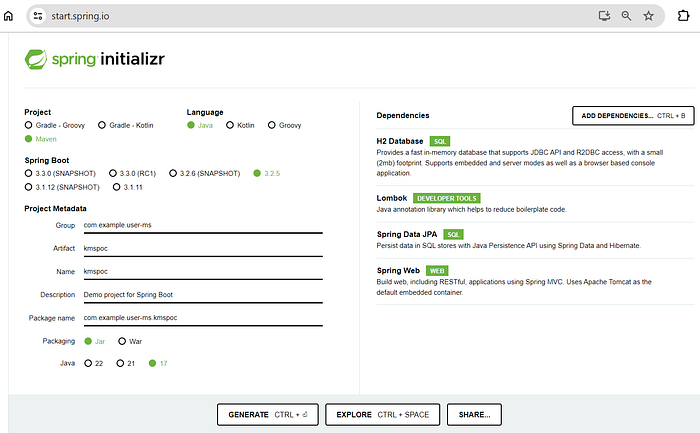Select Spring Boot 3.3.0 (SNAPSHOT)
The height and width of the screenshot is (433, 700).
[x=60, y=173]
